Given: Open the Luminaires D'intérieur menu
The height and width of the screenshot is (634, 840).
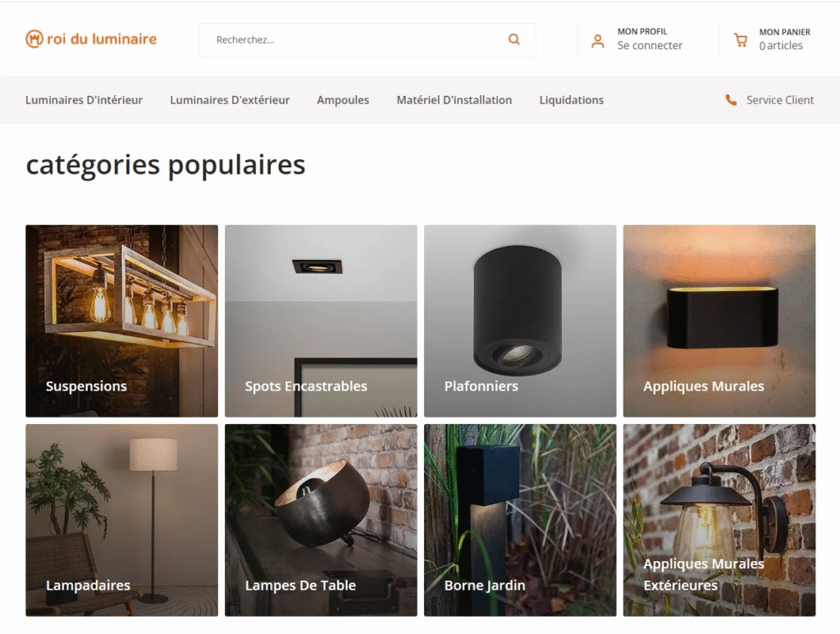Looking at the screenshot, I should 84,100.
